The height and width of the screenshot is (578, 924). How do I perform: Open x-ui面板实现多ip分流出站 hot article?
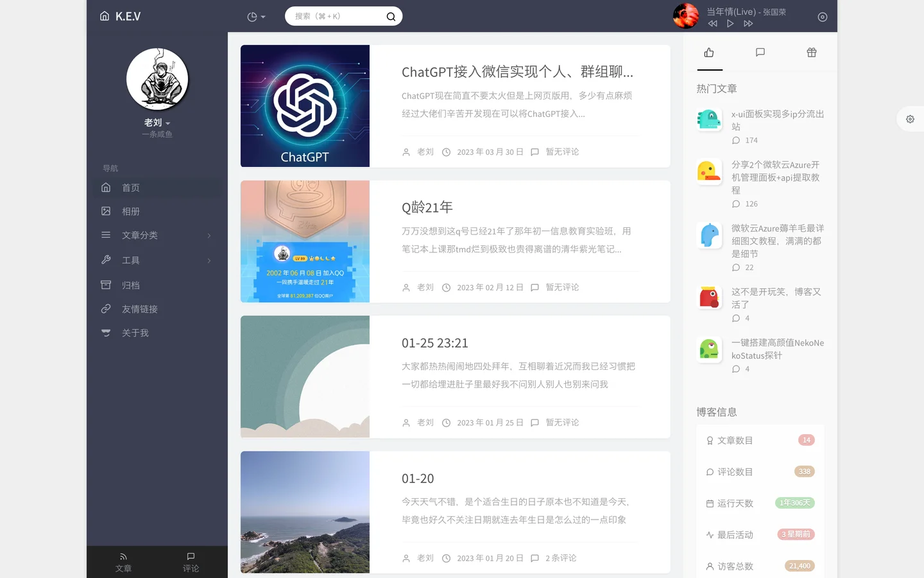coord(778,120)
